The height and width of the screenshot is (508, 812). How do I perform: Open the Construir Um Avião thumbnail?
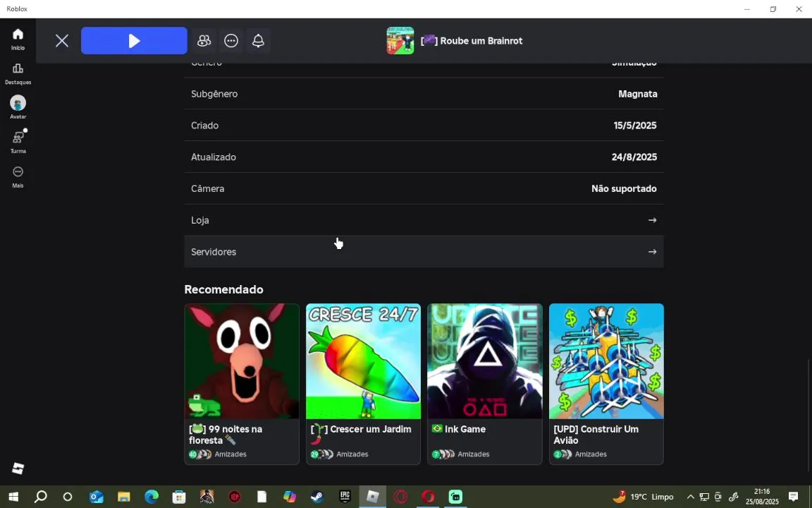tap(606, 361)
